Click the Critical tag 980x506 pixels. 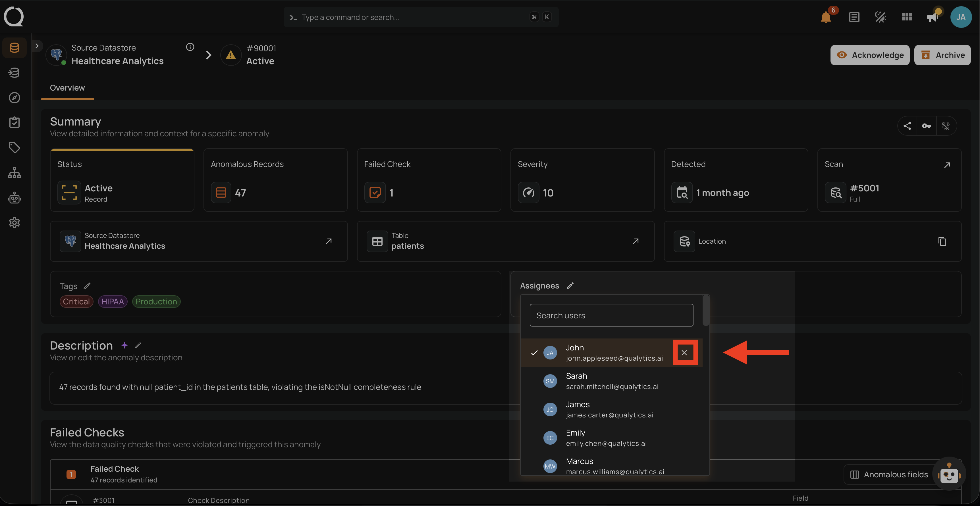[x=76, y=302]
